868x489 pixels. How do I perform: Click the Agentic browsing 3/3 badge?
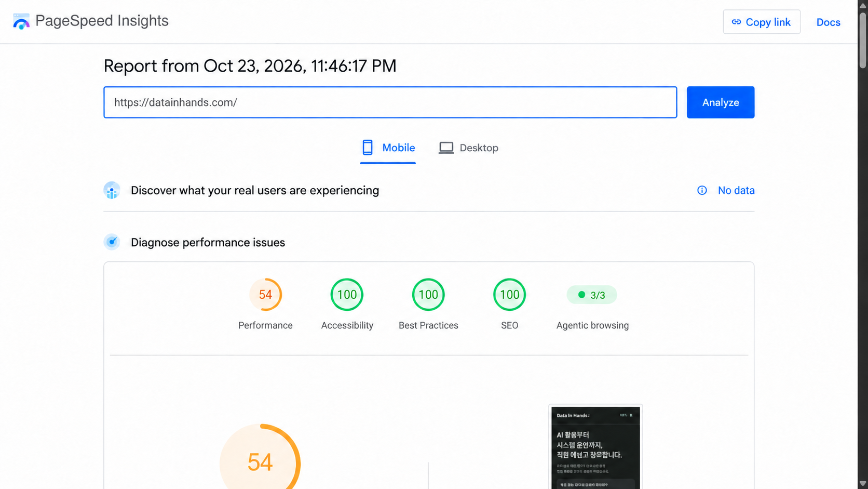[592, 295]
